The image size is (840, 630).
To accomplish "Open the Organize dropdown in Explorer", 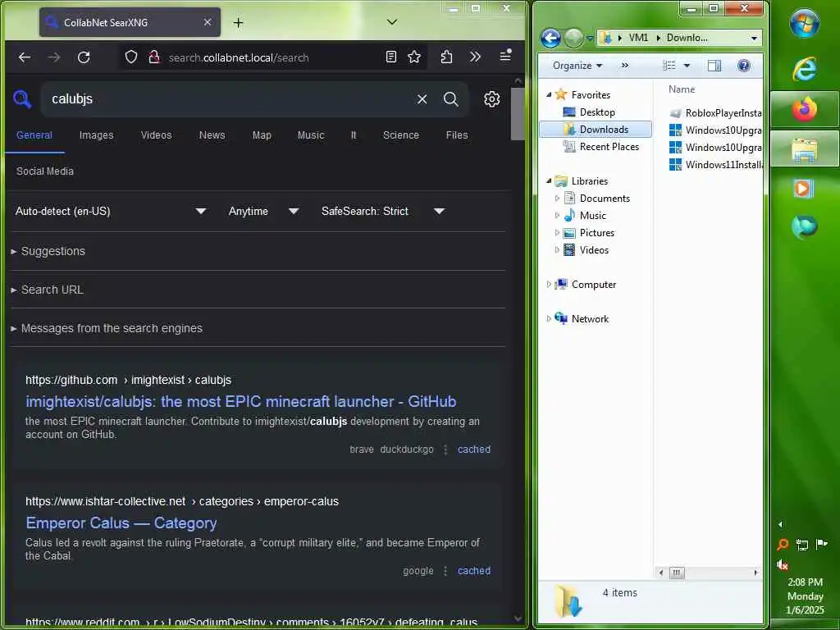I will 577,66.
